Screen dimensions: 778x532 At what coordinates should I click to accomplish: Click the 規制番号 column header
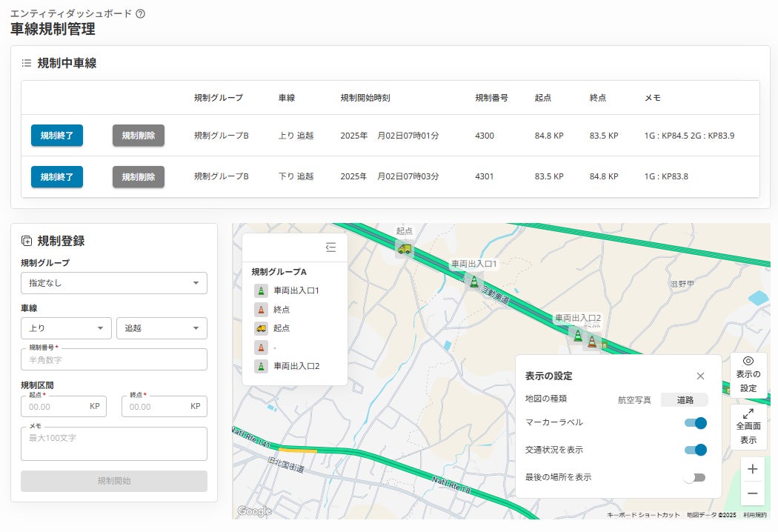pos(491,98)
